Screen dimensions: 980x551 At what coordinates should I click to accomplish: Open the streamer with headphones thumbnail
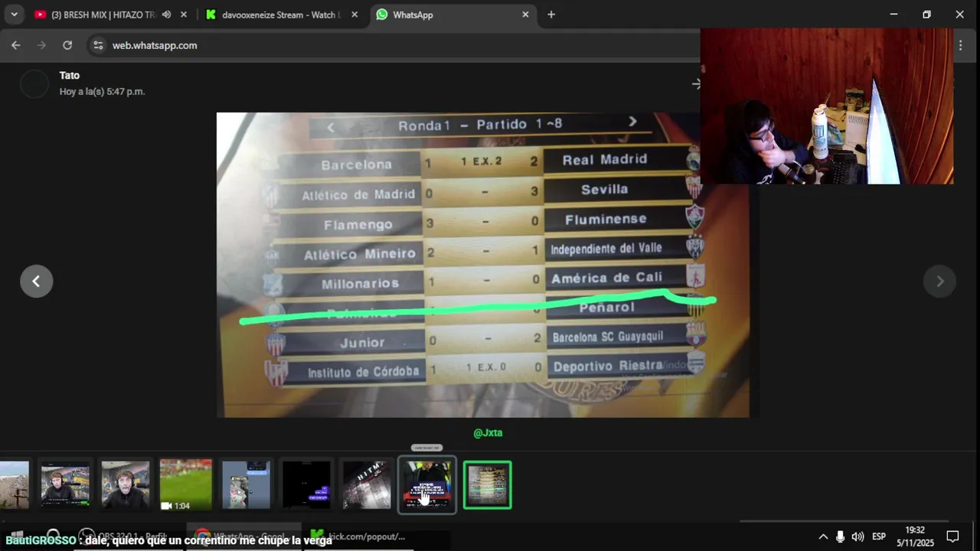point(65,484)
